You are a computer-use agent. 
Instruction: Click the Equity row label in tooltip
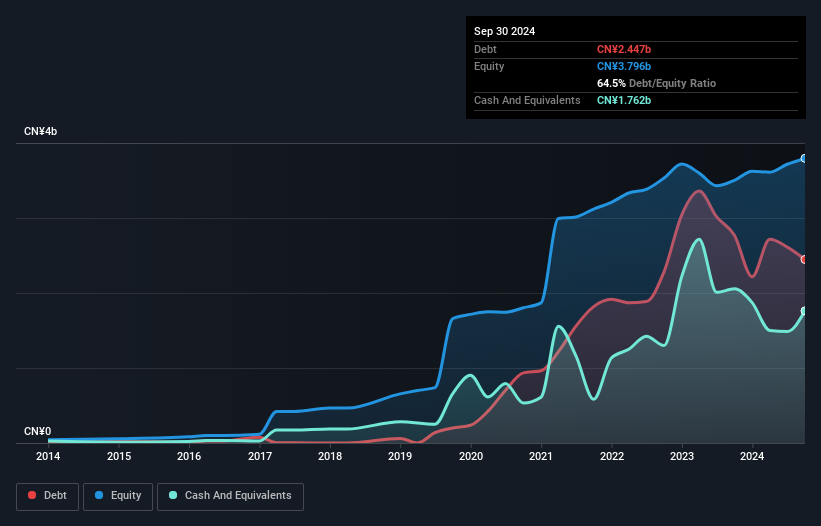489,66
